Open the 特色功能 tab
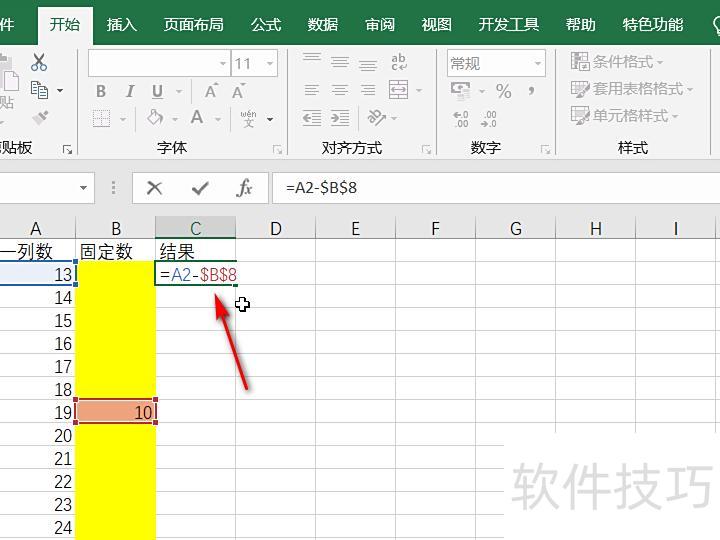 click(652, 24)
